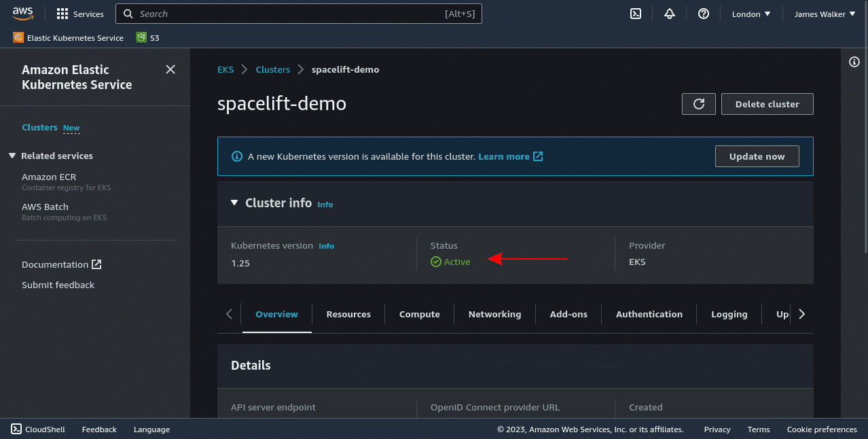Close the EKS side navigation panel
Image resolution: width=868 pixels, height=439 pixels.
point(170,69)
